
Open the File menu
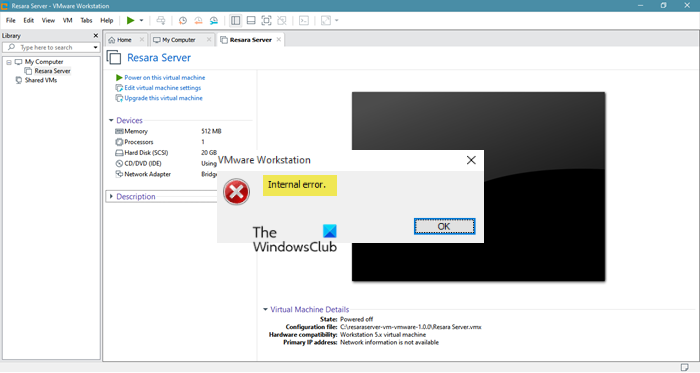coord(11,21)
